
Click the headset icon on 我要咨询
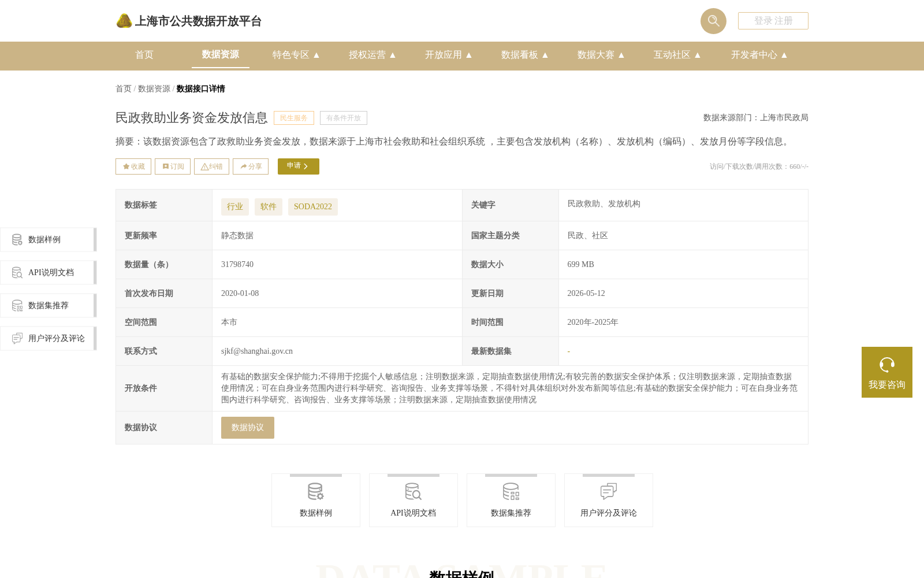pyautogui.click(x=887, y=365)
